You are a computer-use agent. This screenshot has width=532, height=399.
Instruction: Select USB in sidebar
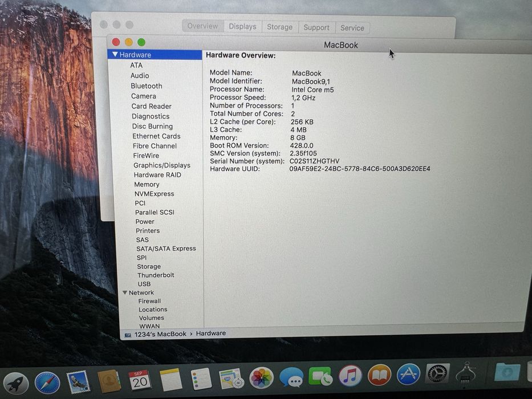pyautogui.click(x=144, y=284)
